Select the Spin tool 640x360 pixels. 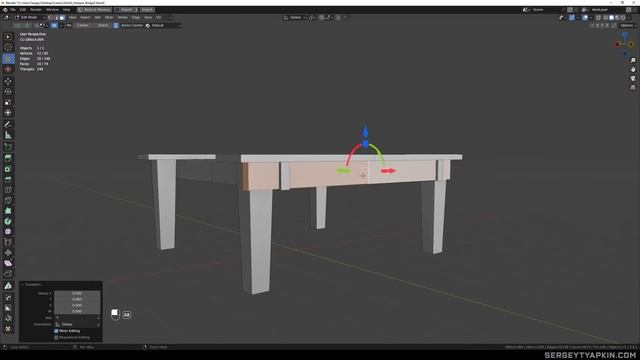[x=8, y=221]
